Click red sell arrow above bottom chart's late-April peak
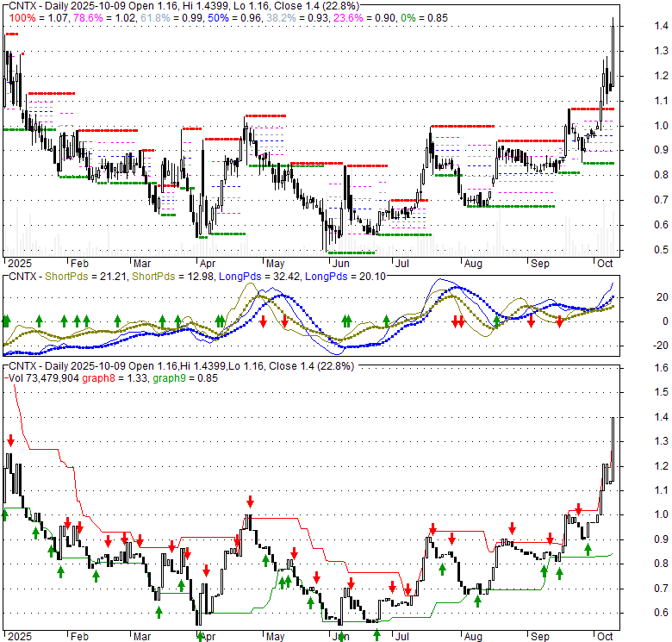The height and width of the screenshot is (642, 672). (x=250, y=501)
